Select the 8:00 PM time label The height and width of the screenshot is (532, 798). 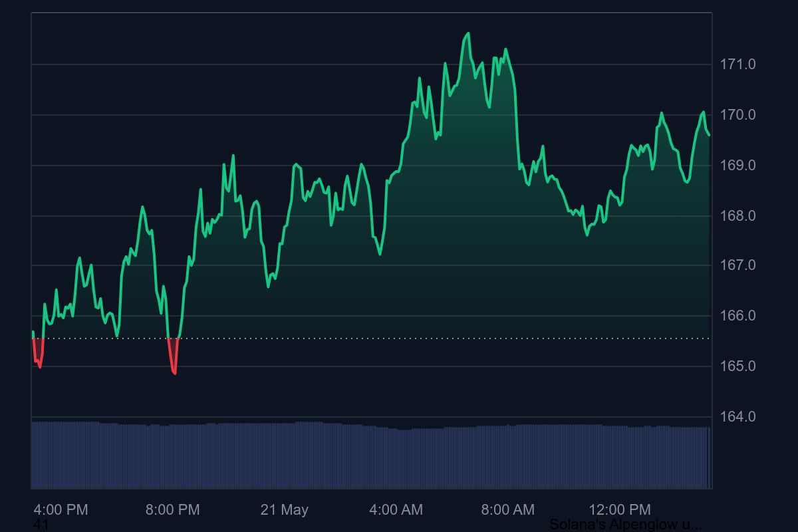pyautogui.click(x=172, y=510)
